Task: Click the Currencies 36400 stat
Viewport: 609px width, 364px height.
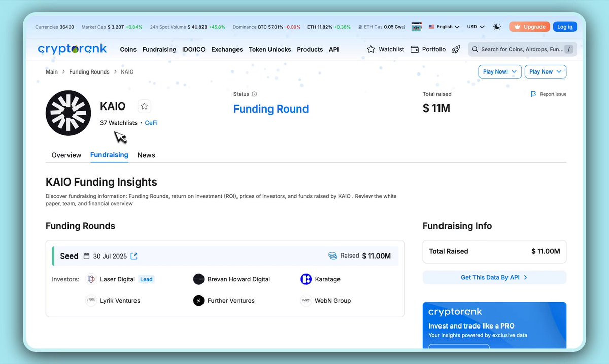Action: (x=54, y=27)
